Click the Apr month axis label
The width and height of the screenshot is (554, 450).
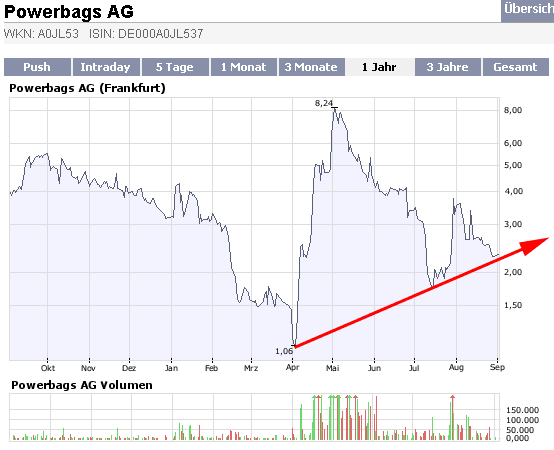tap(293, 367)
